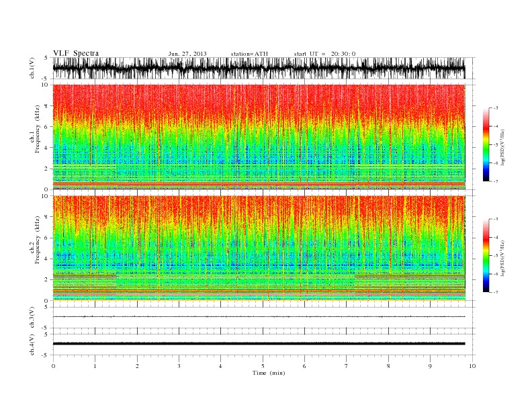
Task: Click the '2' kHz tick of the ch.2 spectrogram
Action: click(46, 280)
